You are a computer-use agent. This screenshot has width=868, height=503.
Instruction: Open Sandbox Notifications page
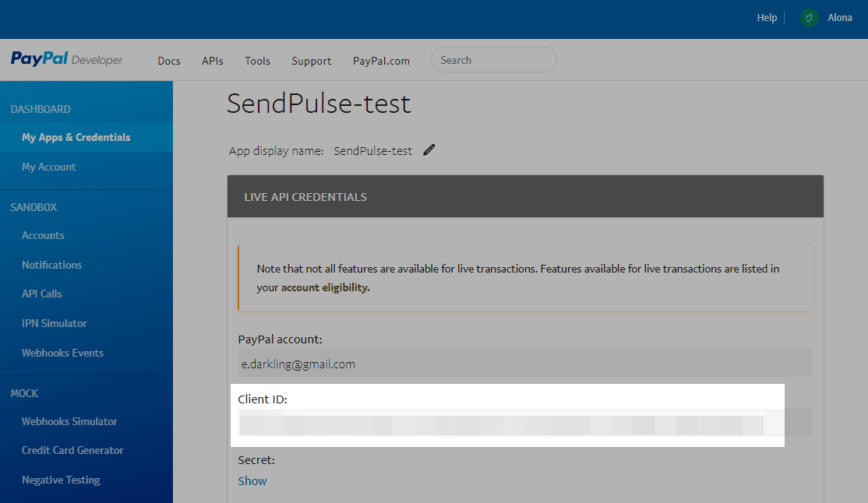51,265
